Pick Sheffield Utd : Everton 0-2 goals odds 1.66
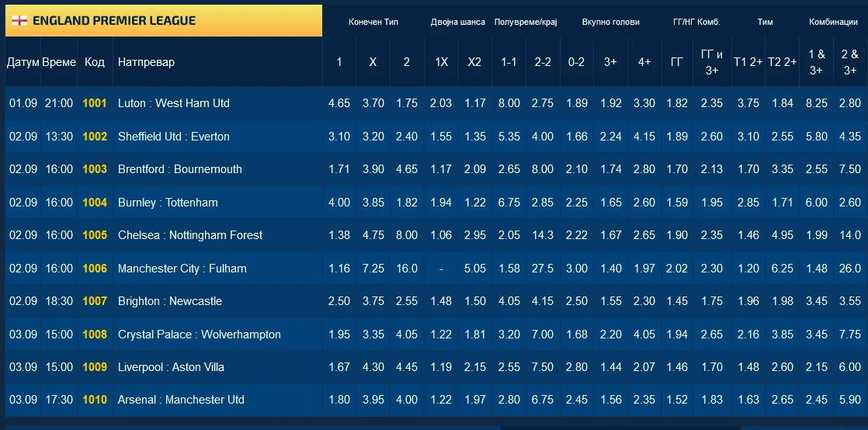The width and height of the screenshot is (868, 430). (577, 137)
